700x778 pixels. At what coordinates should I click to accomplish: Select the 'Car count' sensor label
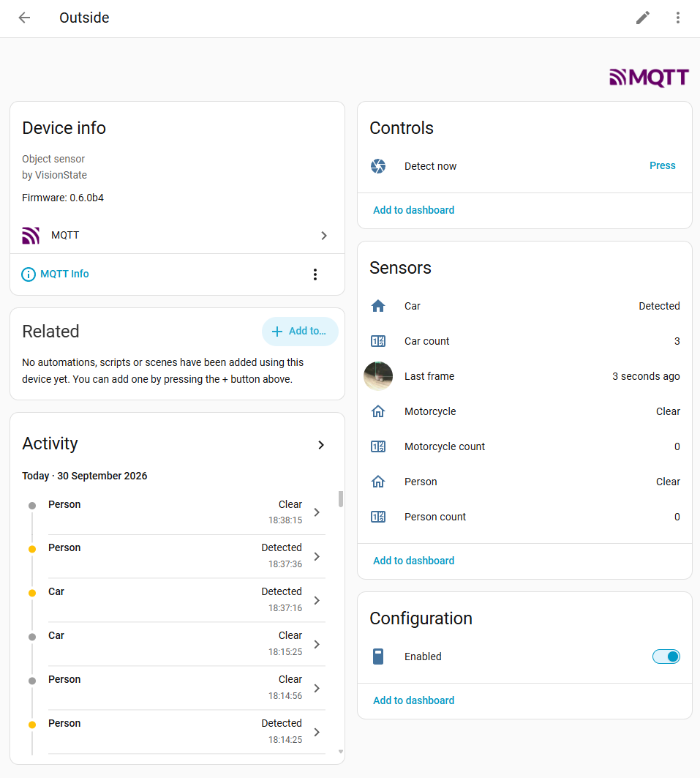point(427,341)
